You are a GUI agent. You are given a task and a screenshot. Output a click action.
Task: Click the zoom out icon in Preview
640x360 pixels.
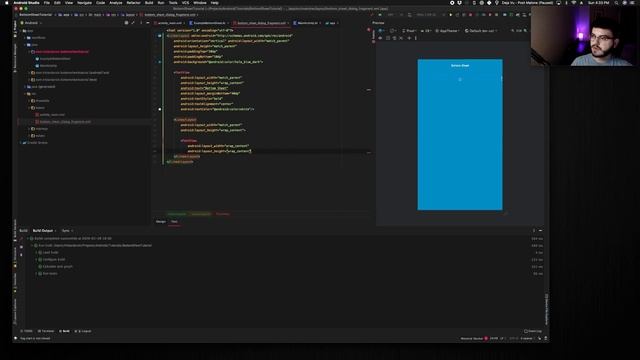[513, 31]
